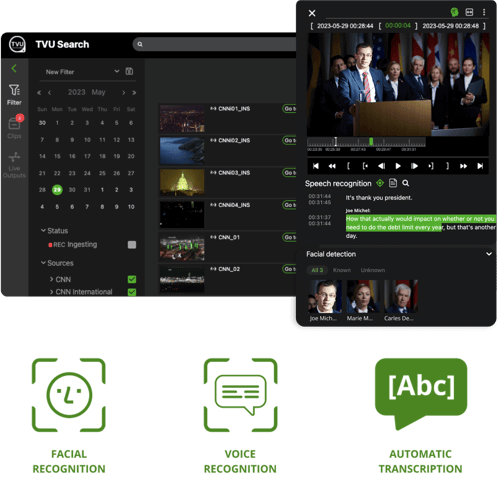The image size is (500, 477).
Task: Open the CNNI03_INS Capitol thumbnail
Action: tap(182, 182)
